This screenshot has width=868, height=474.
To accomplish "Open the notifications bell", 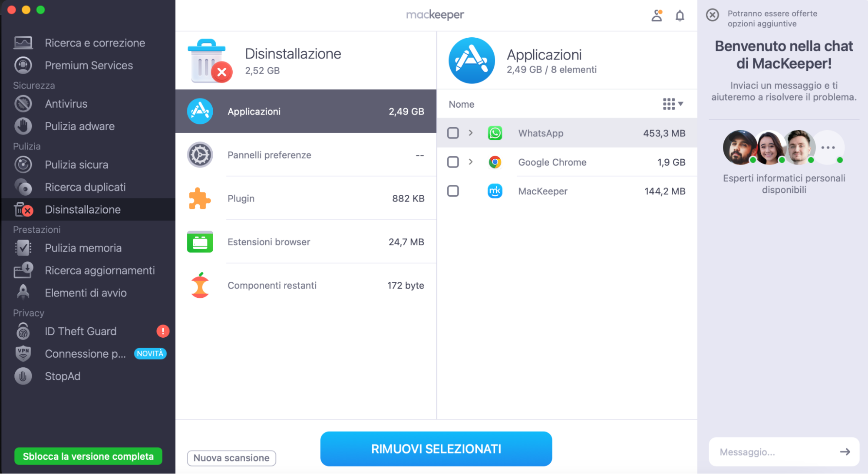I will coord(680,15).
